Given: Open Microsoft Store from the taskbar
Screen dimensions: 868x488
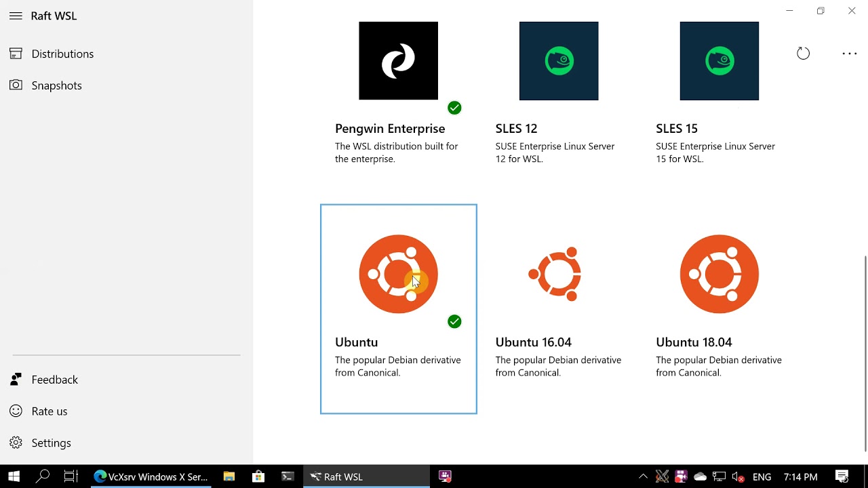Looking at the screenshot, I should coord(258,476).
